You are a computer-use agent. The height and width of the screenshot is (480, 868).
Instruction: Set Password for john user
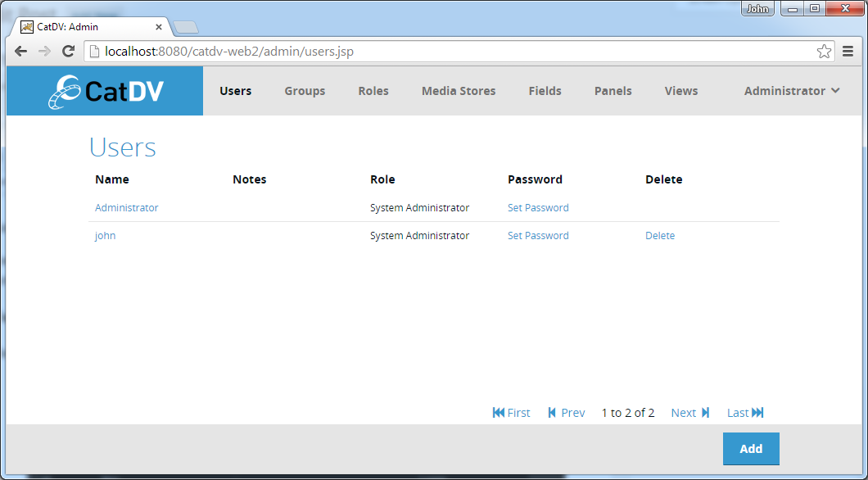coord(538,235)
